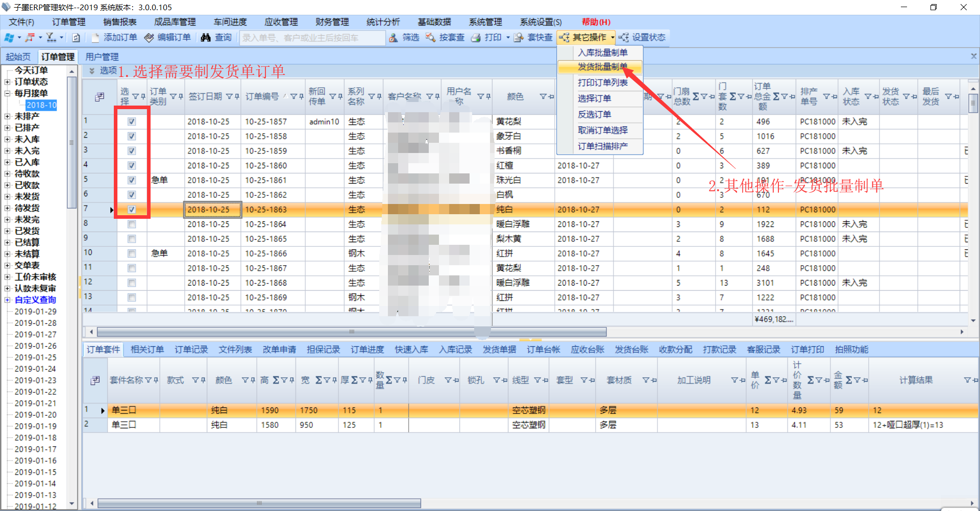Expand the 订单状态 tree node
This screenshot has height=511, width=980.
[x=7, y=82]
